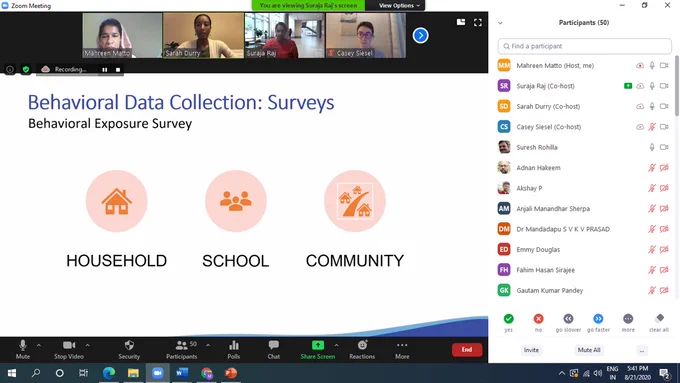Toggle Mahreen Matto's camera icon
Image resolution: width=680 pixels, height=383 pixels.
(664, 65)
